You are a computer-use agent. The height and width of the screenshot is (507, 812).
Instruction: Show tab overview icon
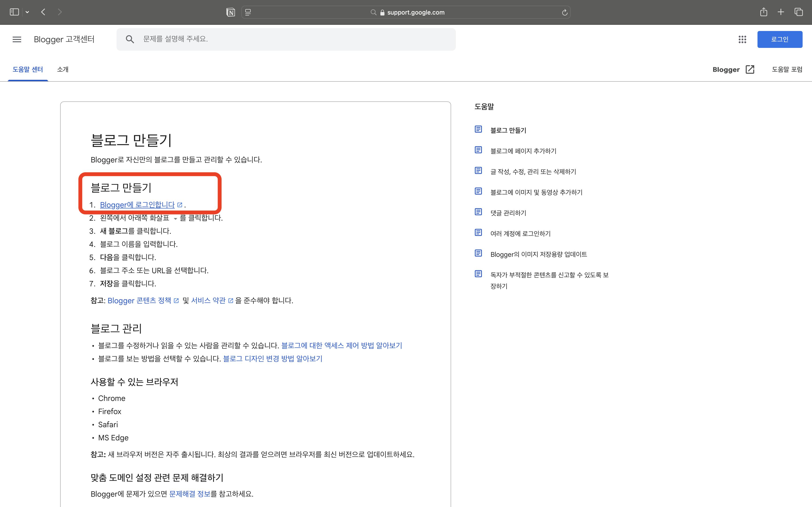(x=799, y=12)
